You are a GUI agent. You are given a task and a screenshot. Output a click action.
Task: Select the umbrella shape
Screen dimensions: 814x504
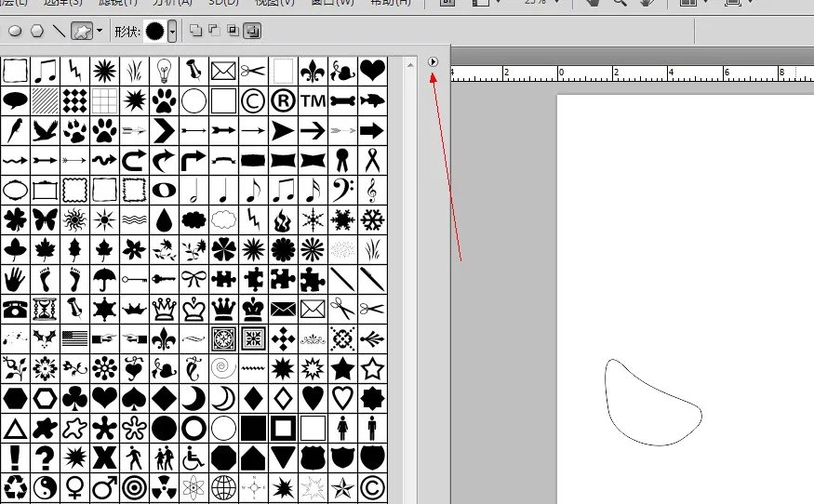(x=104, y=278)
